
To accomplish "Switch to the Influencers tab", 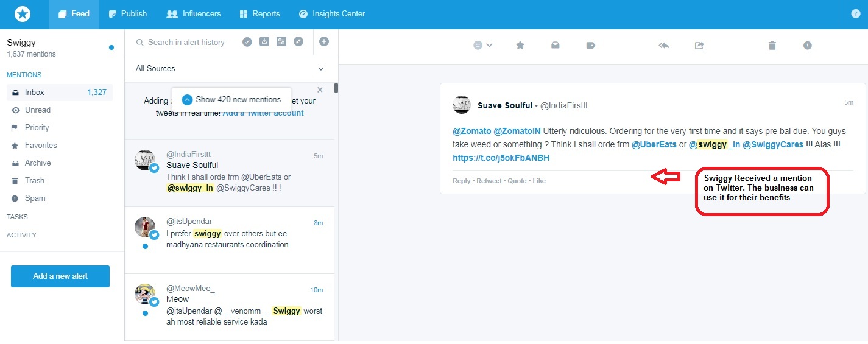I will point(194,13).
